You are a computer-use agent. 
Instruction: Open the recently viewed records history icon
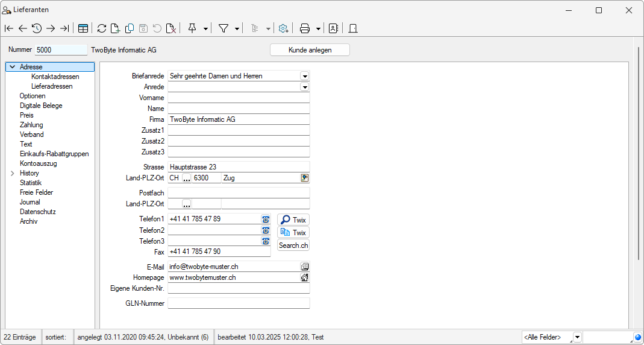(37, 28)
